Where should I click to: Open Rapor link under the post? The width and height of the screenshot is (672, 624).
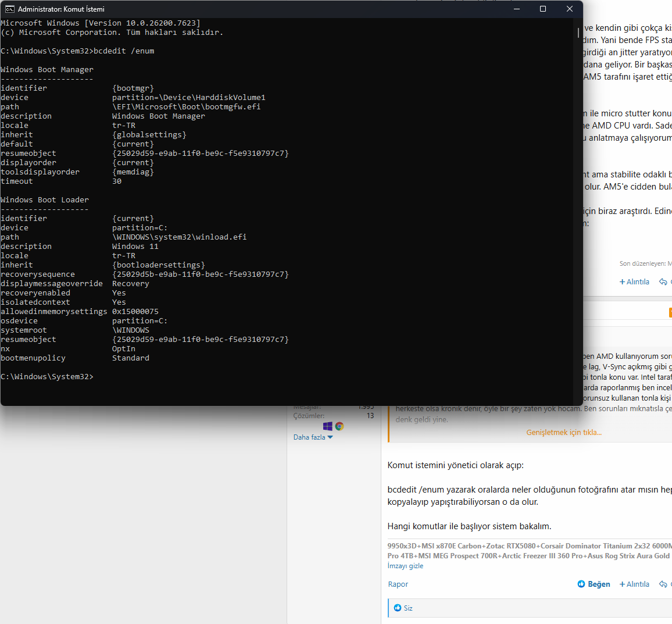(398, 584)
